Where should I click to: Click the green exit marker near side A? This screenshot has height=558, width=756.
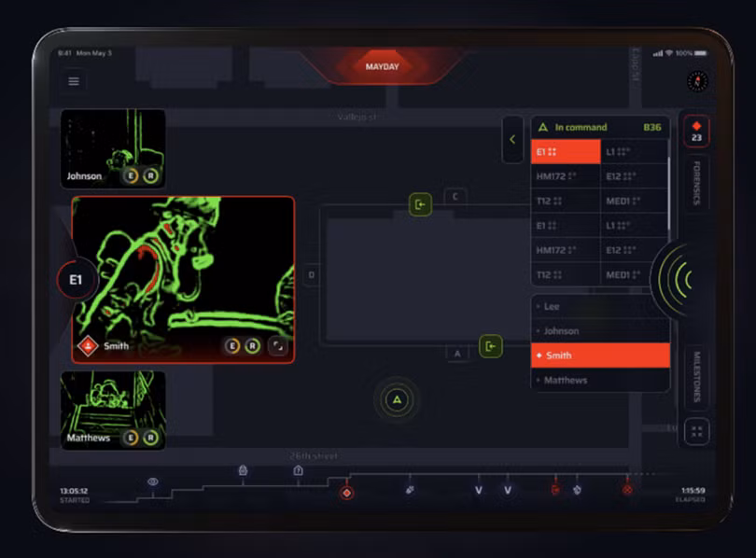click(491, 346)
